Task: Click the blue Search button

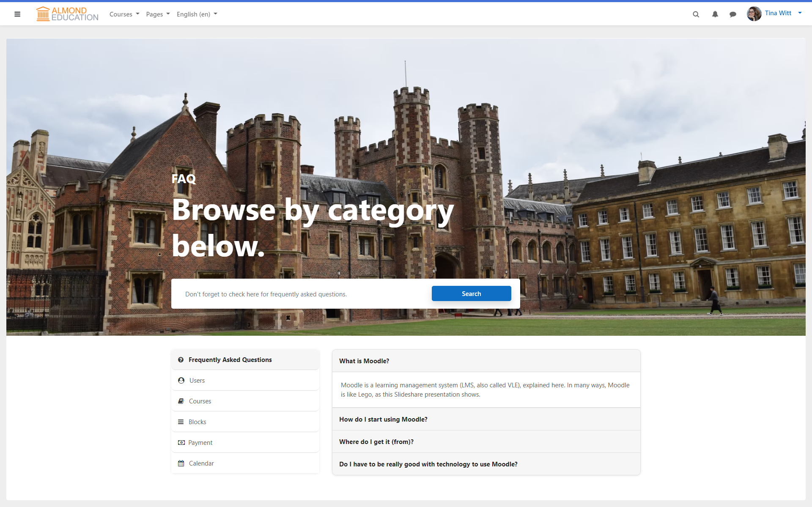Action: coord(471,293)
